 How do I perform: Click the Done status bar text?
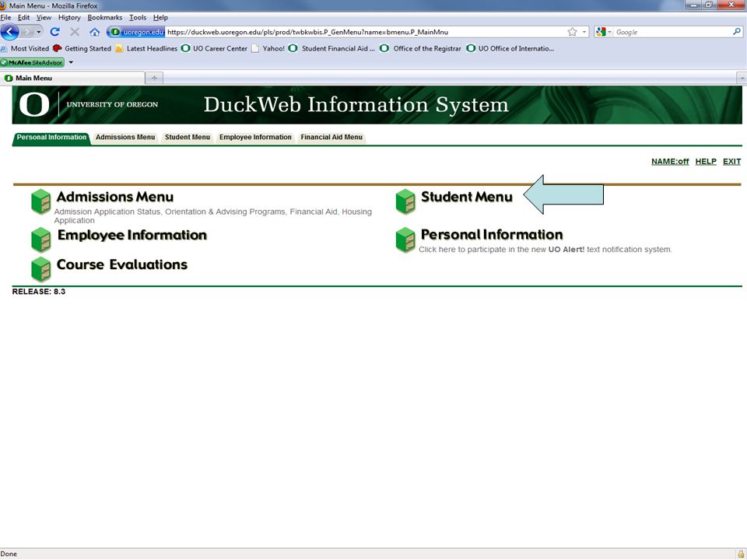(x=9, y=554)
